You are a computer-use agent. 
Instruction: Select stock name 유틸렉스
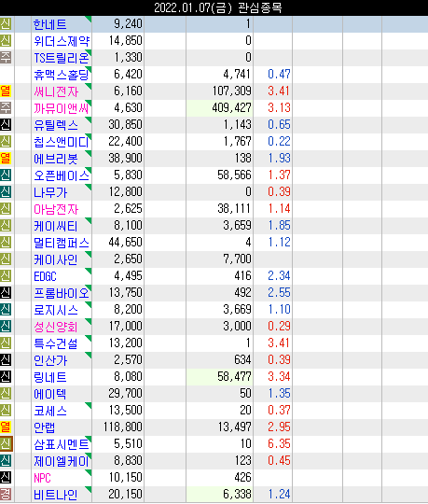click(x=56, y=125)
